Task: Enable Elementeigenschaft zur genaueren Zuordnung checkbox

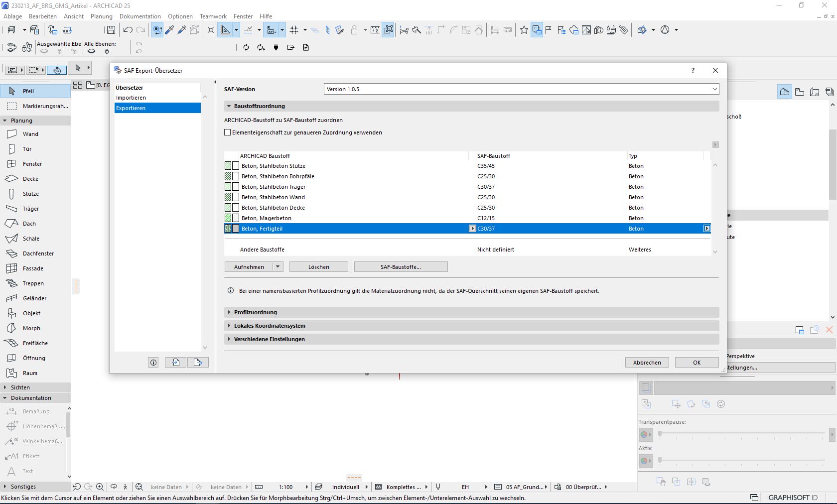Action: coord(228,132)
